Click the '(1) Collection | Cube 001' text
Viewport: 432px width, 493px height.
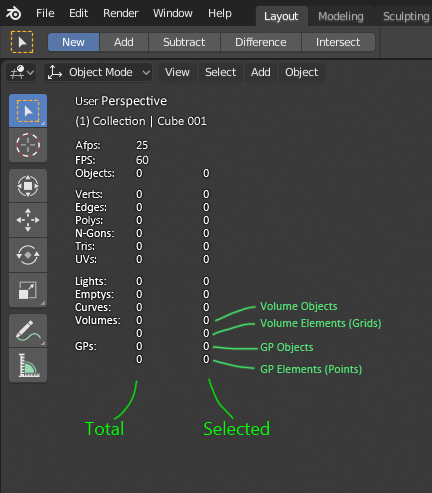click(x=141, y=121)
